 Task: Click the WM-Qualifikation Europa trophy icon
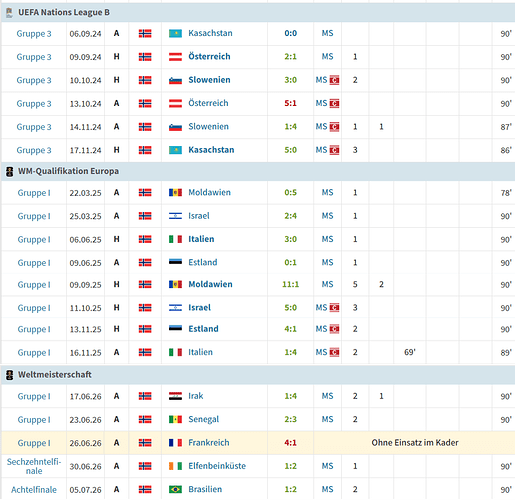coord(9,172)
